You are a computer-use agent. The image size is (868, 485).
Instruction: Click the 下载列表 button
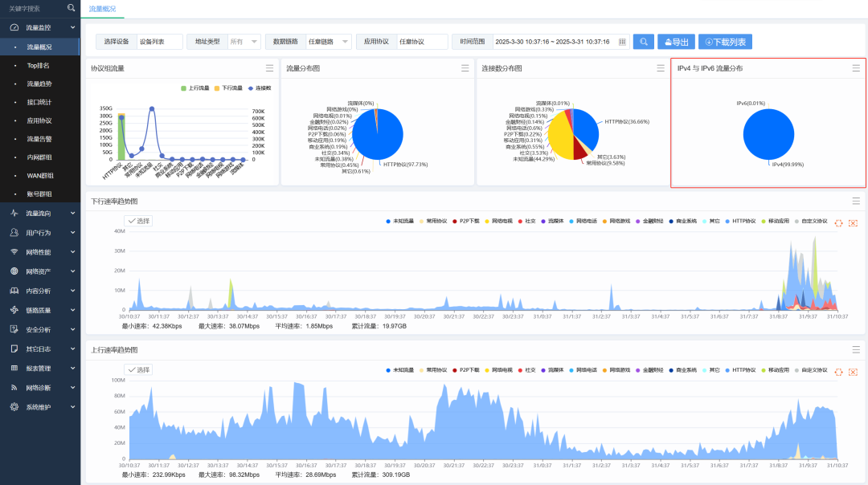tap(725, 42)
